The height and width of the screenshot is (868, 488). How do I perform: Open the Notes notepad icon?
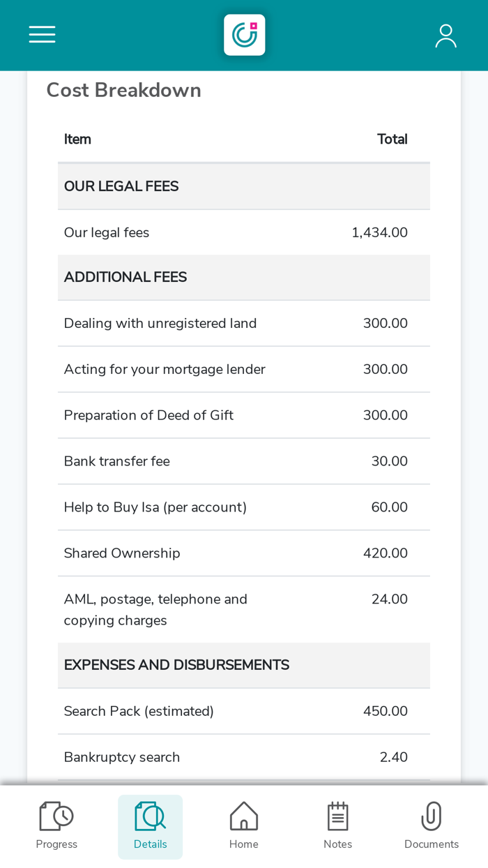coord(337,816)
